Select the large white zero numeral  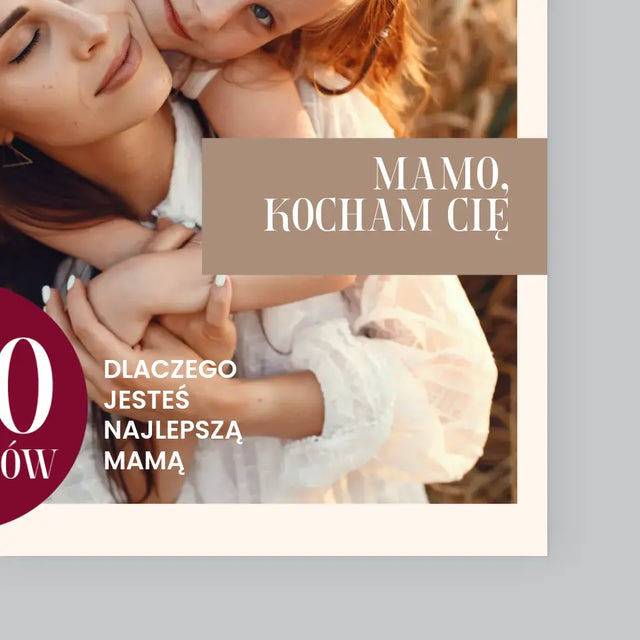tap(27, 386)
